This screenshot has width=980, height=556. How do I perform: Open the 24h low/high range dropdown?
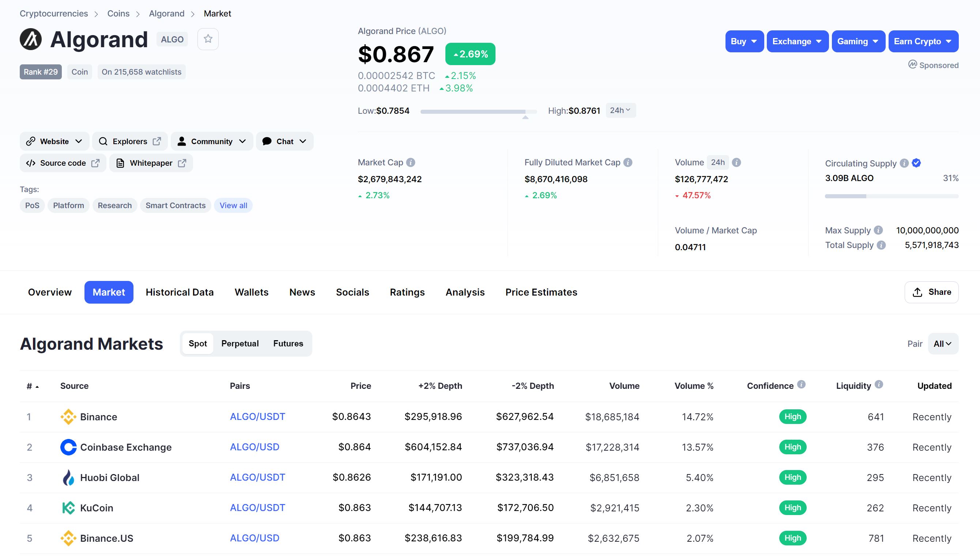pos(621,110)
